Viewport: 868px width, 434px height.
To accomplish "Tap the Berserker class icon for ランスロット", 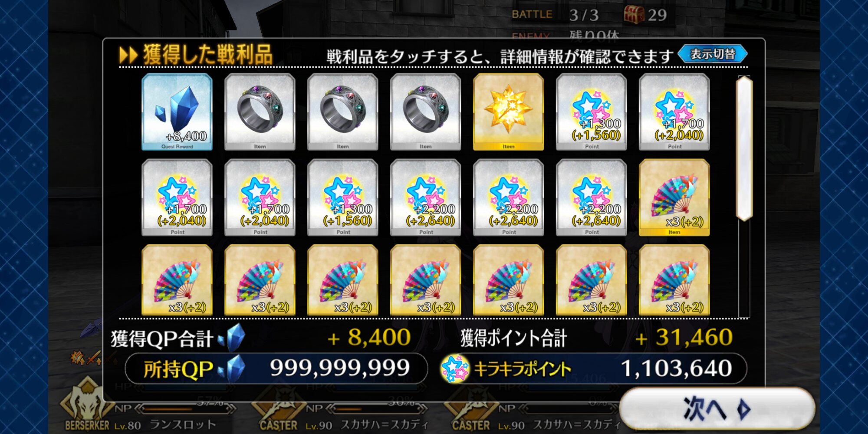I will tap(87, 404).
